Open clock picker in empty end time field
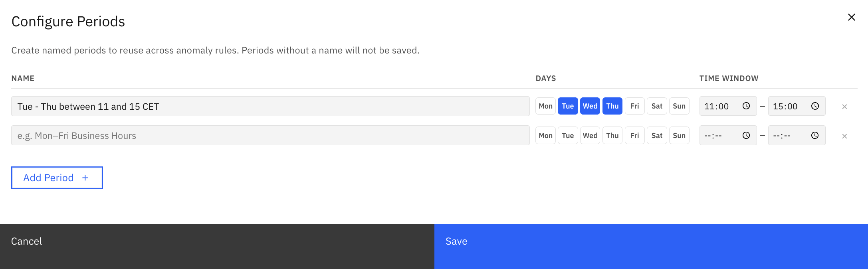This screenshot has height=269, width=868. tap(815, 136)
